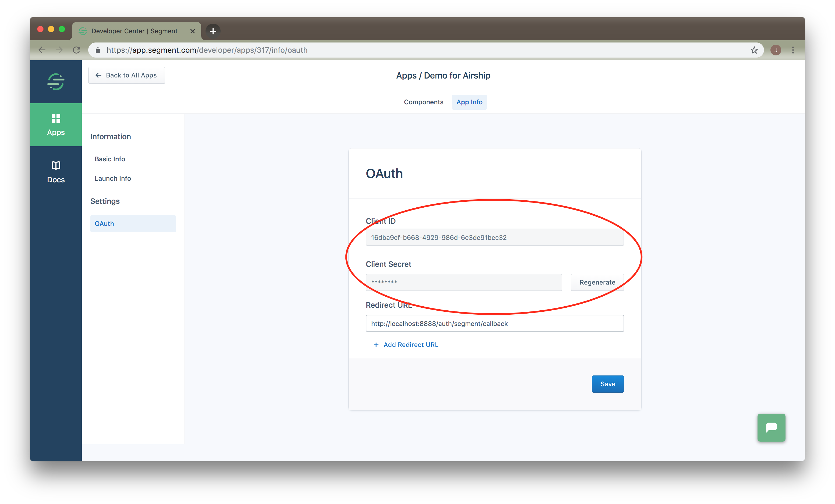Regenerate the client secret
Screen dimensions: 835x504
tap(597, 282)
